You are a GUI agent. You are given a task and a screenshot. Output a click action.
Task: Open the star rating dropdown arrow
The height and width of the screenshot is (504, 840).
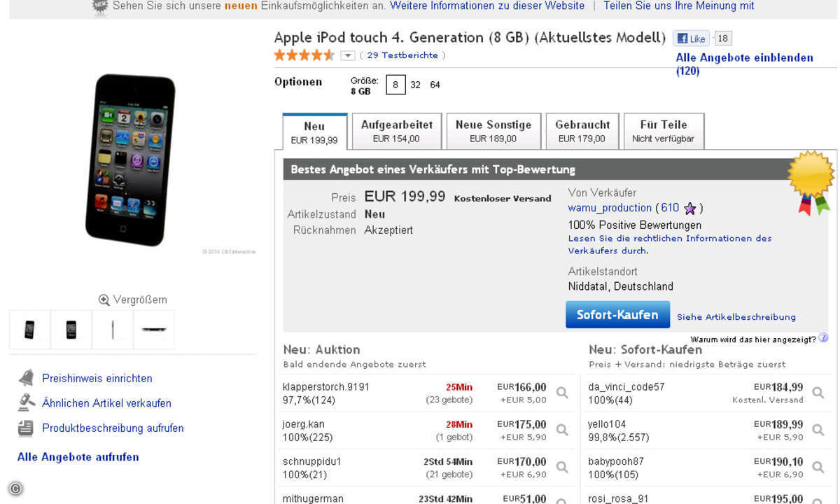coord(347,55)
